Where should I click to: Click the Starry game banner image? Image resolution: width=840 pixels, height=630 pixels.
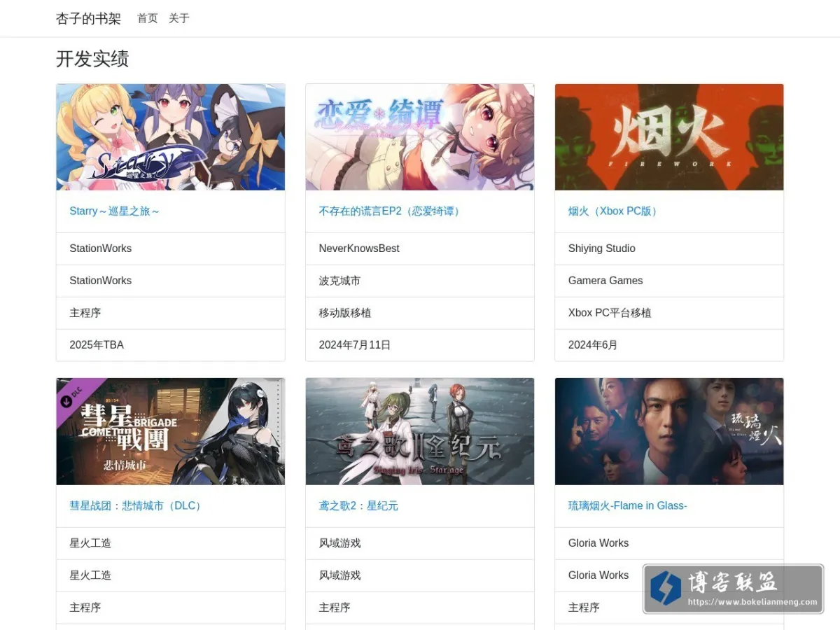click(171, 137)
